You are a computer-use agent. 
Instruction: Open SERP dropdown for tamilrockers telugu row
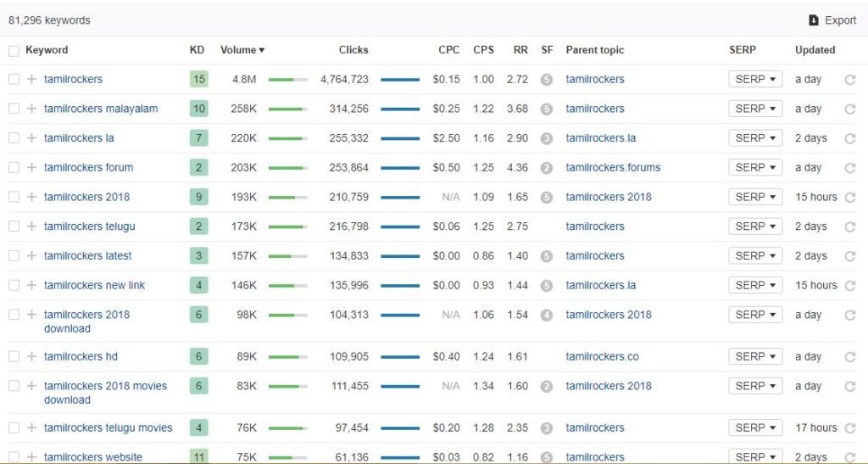click(x=755, y=226)
